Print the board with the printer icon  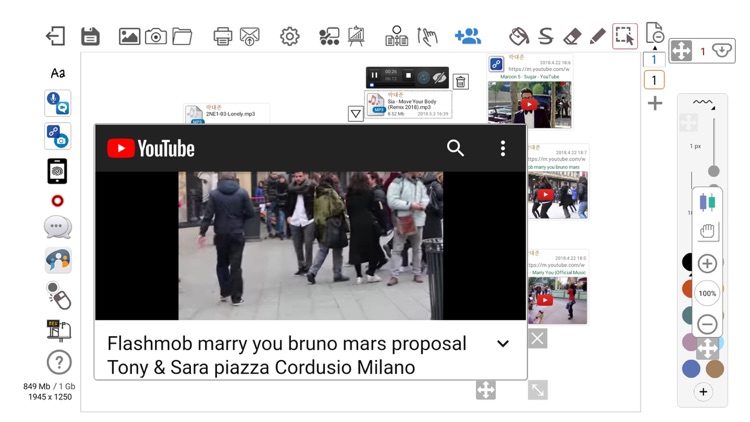click(222, 36)
